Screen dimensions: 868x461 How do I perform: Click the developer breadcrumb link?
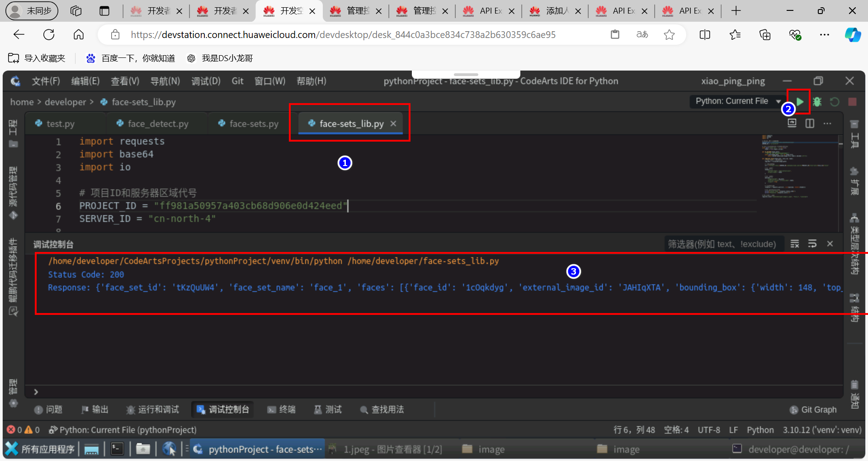[x=65, y=102]
